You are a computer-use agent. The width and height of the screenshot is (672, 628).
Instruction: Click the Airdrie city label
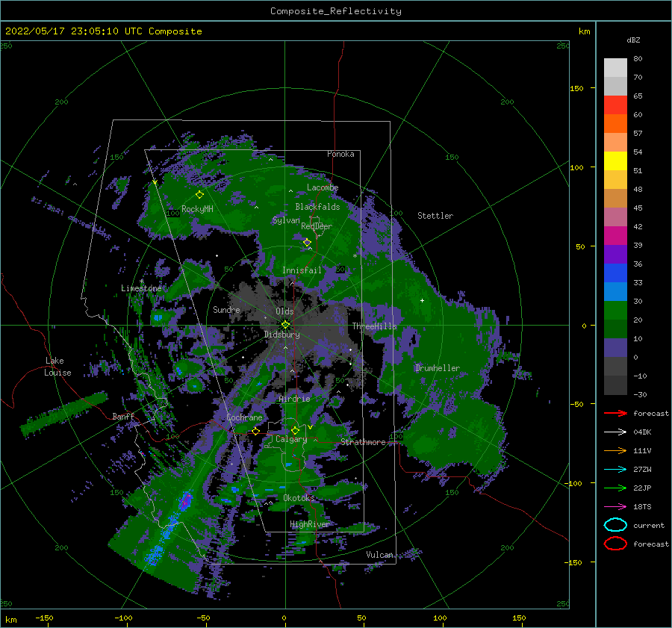click(294, 399)
